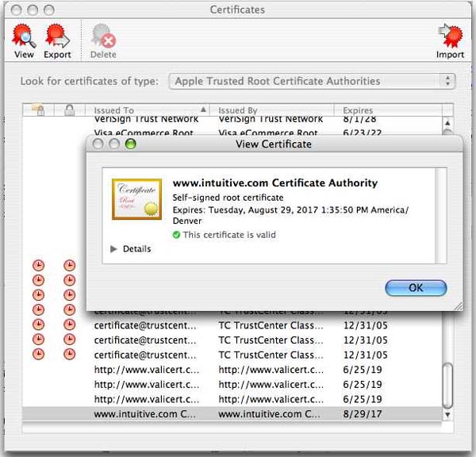Viewport: 476px width, 457px height.
Task: Click the green zoom button of View Certificate
Action: pos(131,144)
